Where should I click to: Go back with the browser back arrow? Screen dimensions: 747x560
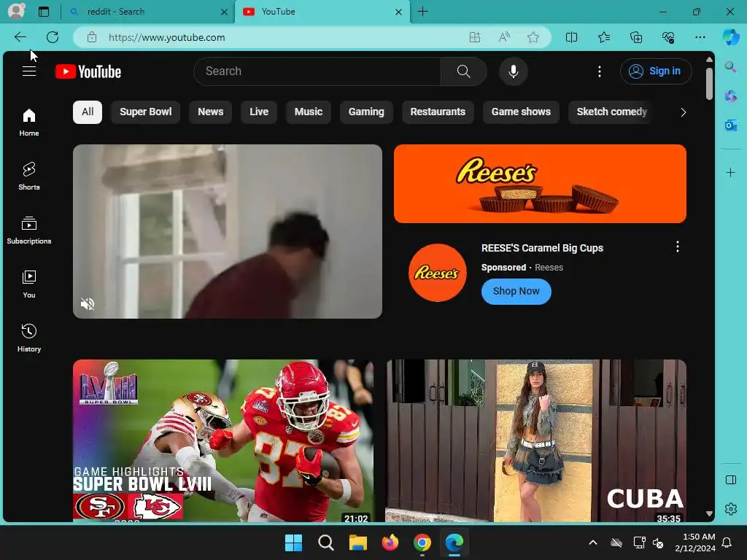[20, 37]
